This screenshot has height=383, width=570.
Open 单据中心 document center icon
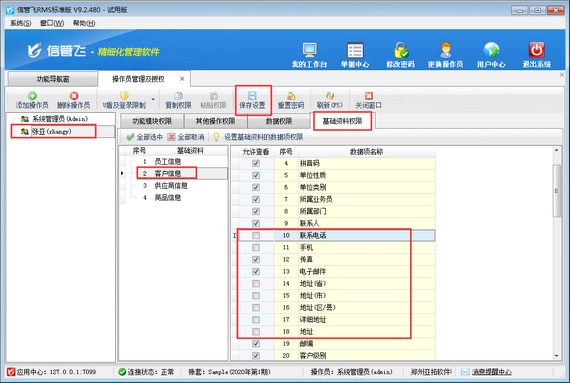(x=355, y=50)
